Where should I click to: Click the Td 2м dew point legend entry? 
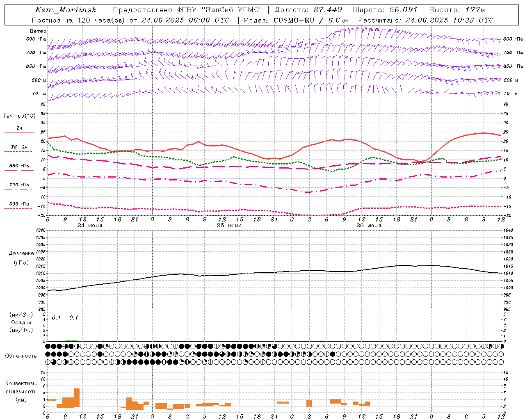click(x=19, y=147)
